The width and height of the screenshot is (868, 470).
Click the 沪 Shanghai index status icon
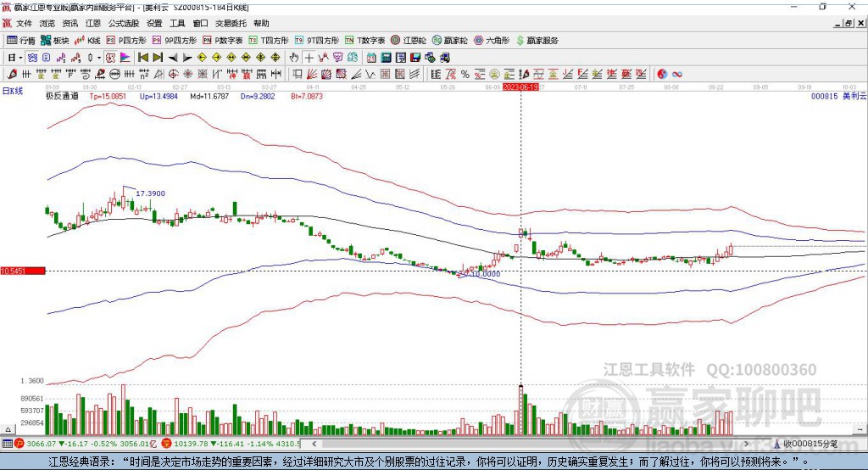pyautogui.click(x=19, y=444)
